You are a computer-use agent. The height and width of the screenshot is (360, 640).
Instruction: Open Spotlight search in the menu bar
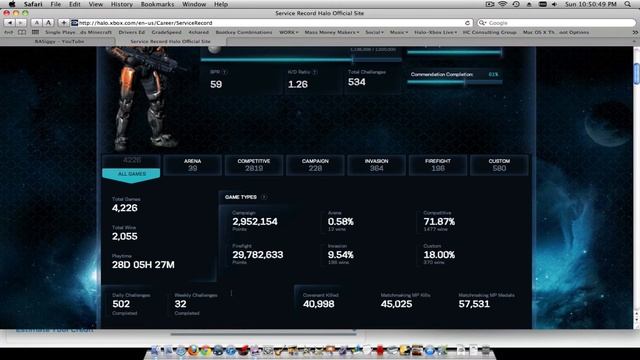[x=627, y=4]
